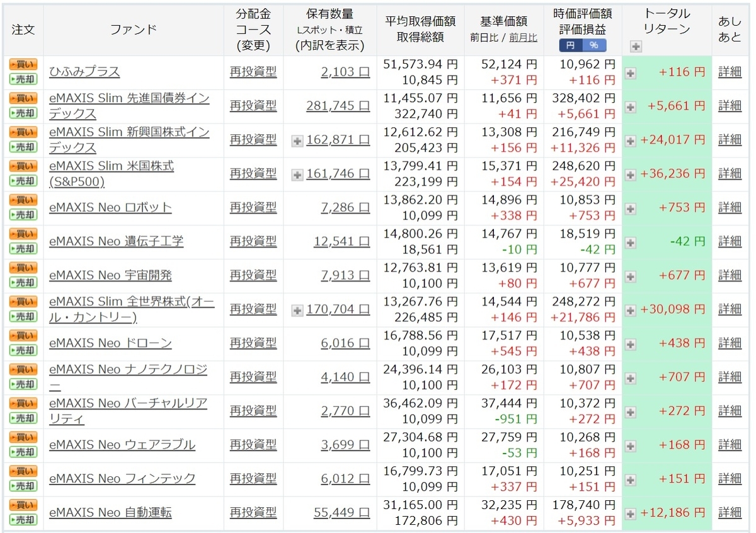This screenshot has height=533, width=756.
Task: Click 再投資型 for eMAXIS Neo ドローン
Action: pyautogui.click(x=253, y=344)
